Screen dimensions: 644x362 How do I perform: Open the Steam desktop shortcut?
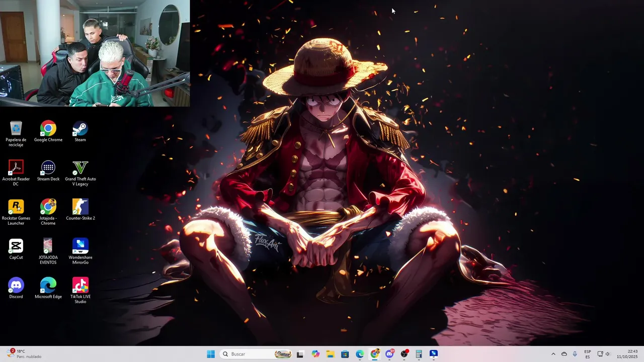(x=80, y=131)
